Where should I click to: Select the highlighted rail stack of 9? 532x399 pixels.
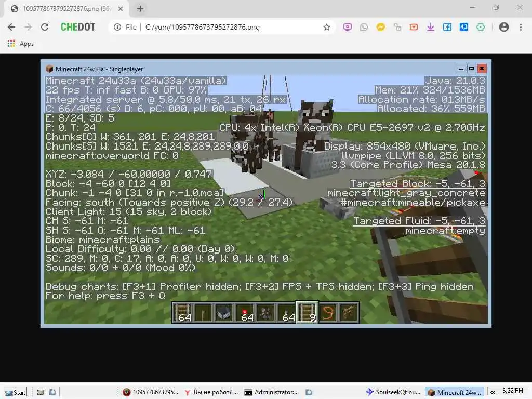click(x=307, y=312)
